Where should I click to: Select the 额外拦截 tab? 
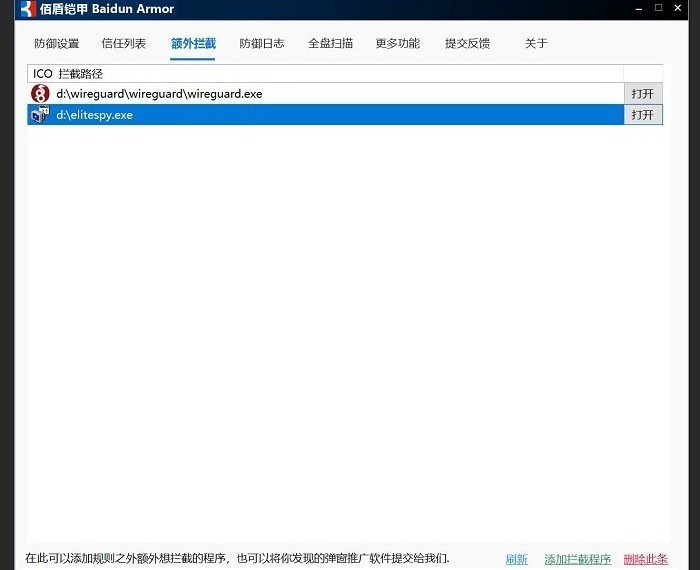(193, 44)
